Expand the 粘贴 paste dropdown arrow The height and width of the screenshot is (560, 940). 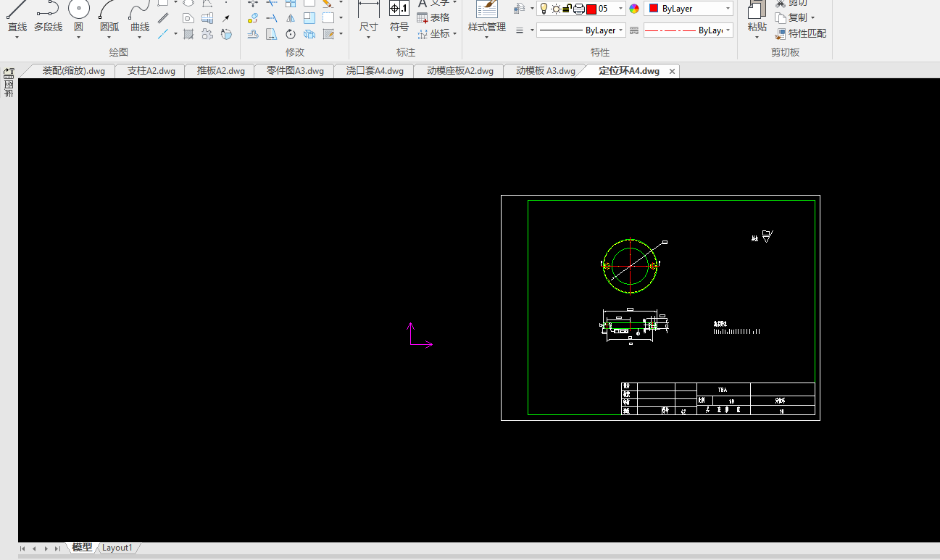pos(757,37)
